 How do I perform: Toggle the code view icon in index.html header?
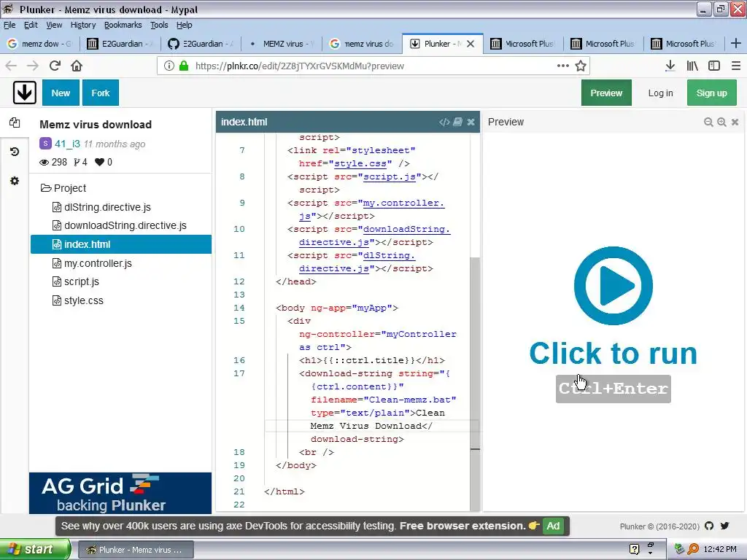click(x=444, y=122)
